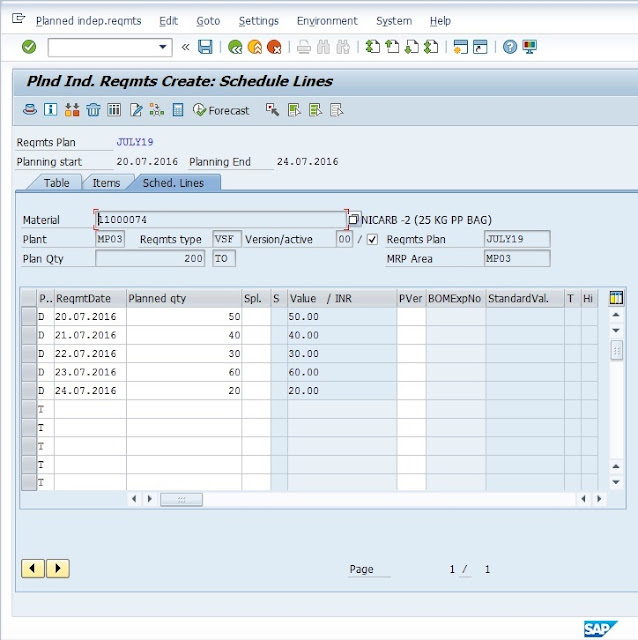Viewport: 638px width, 640px height.
Task: Click the red Cancel icon
Action: pos(274,47)
